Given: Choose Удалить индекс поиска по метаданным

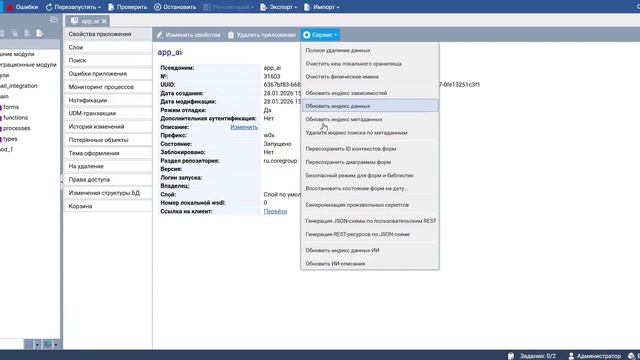Looking at the screenshot, I should 370,133.
